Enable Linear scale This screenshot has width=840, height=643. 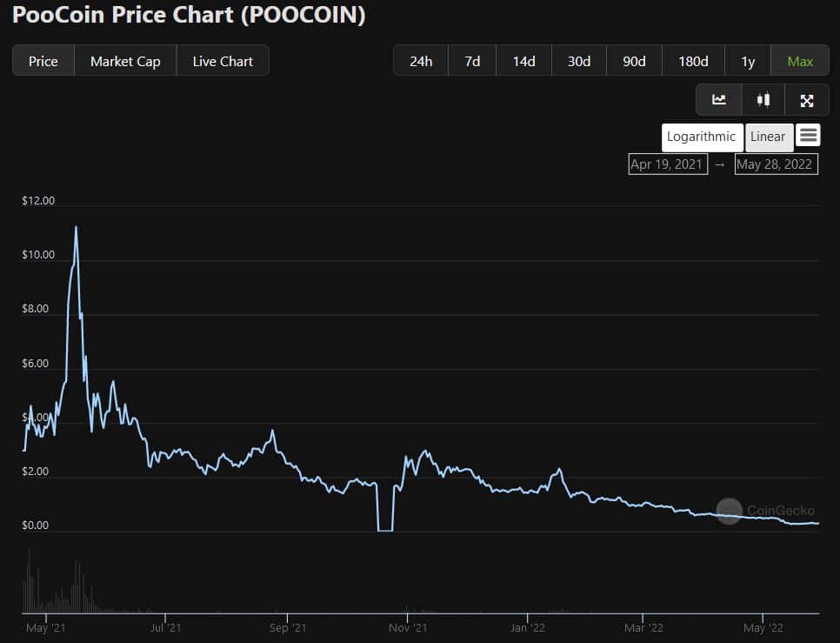[768, 137]
